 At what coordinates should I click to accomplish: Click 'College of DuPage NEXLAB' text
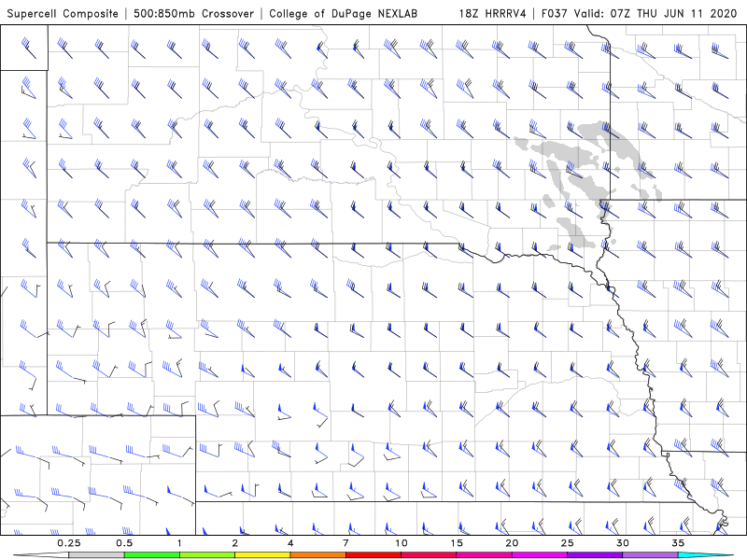[343, 14]
